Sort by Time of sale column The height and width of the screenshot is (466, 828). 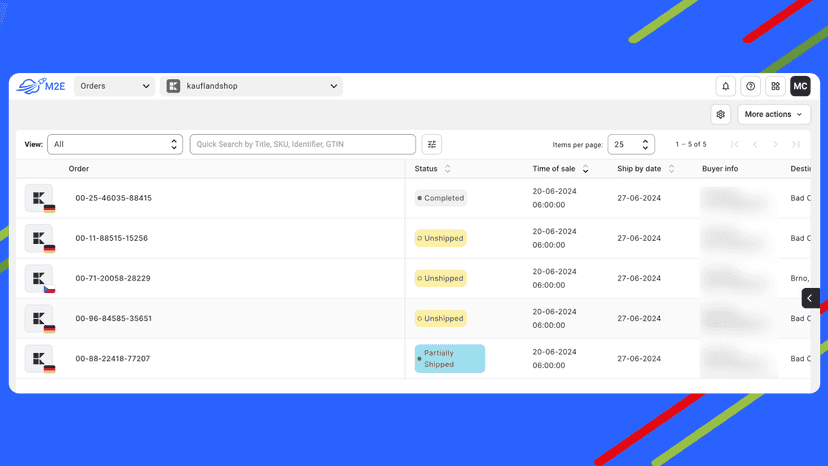(560, 169)
